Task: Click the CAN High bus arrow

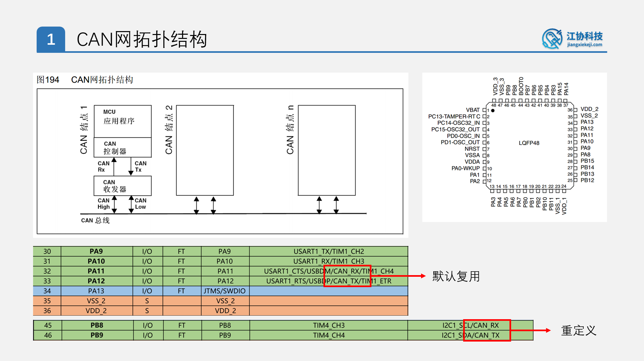Action: (114, 204)
